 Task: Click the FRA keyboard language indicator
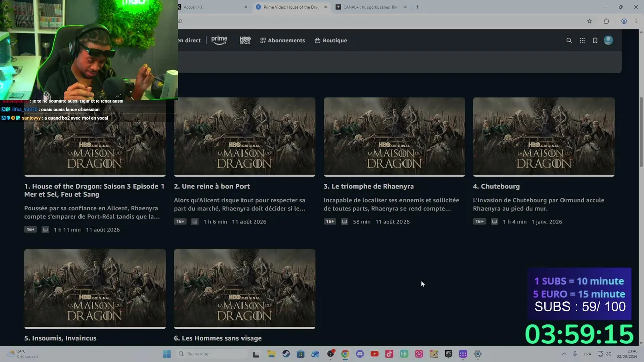pyautogui.click(x=588, y=354)
